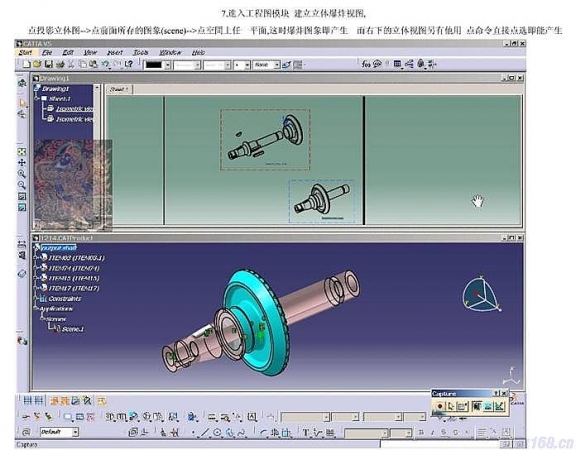The width and height of the screenshot is (576, 450).
Task: Click the compass in the 3D view
Action: tap(481, 294)
